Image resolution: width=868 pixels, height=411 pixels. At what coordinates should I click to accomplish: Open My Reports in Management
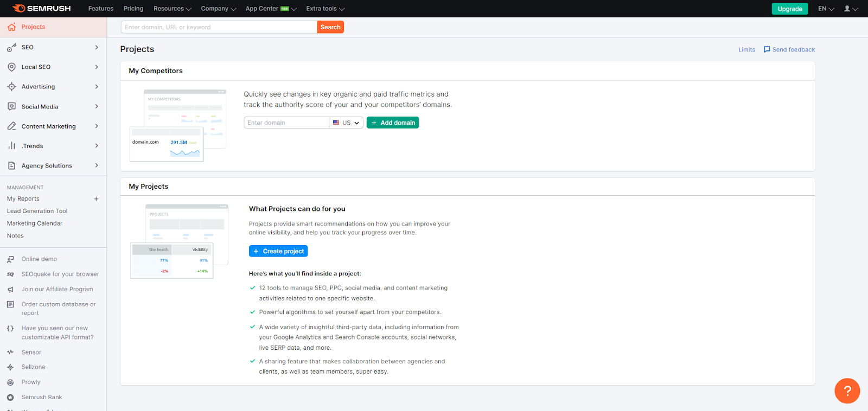tap(23, 199)
